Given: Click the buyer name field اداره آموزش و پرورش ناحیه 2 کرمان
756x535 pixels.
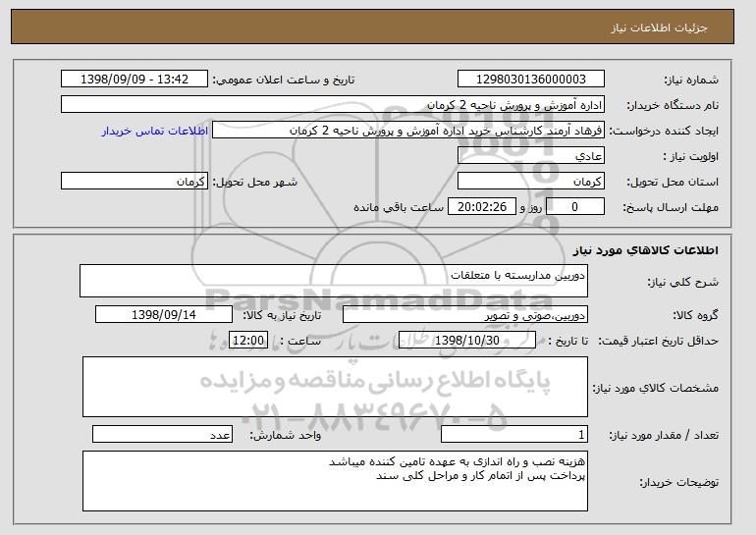Looking at the screenshot, I should pyautogui.click(x=333, y=105).
